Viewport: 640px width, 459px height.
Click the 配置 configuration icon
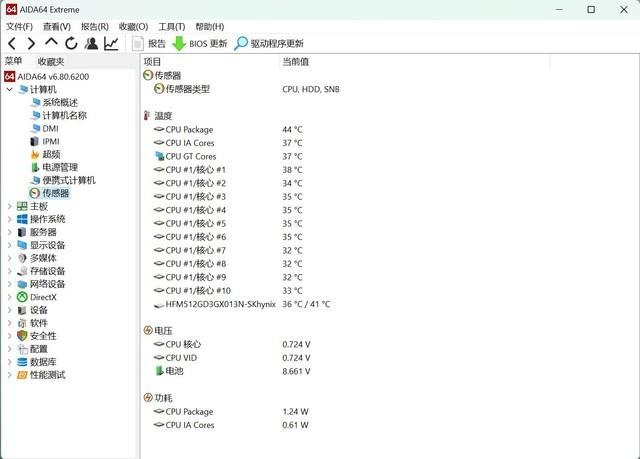pyautogui.click(x=22, y=349)
